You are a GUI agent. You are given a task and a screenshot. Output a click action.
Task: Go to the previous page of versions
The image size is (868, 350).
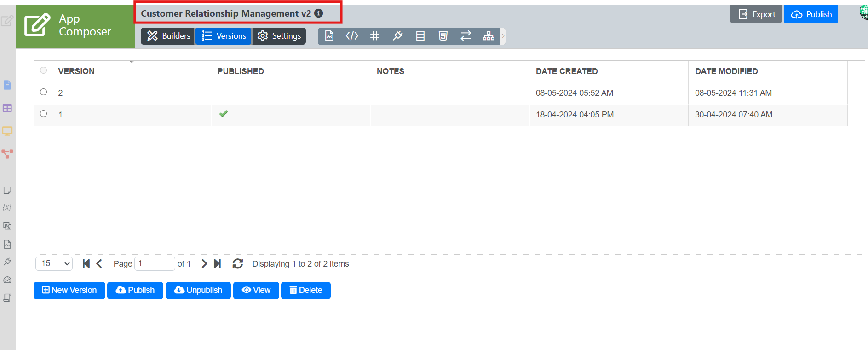[99, 263]
